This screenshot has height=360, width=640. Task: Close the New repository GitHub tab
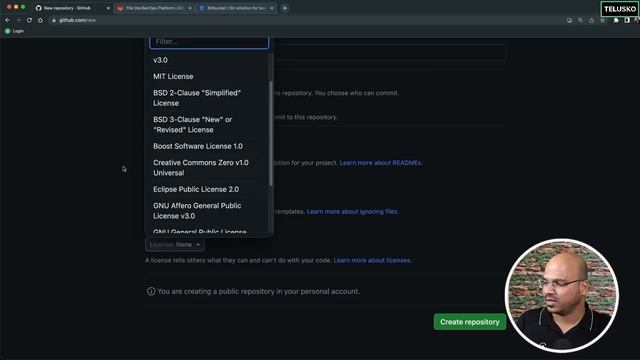pos(108,8)
